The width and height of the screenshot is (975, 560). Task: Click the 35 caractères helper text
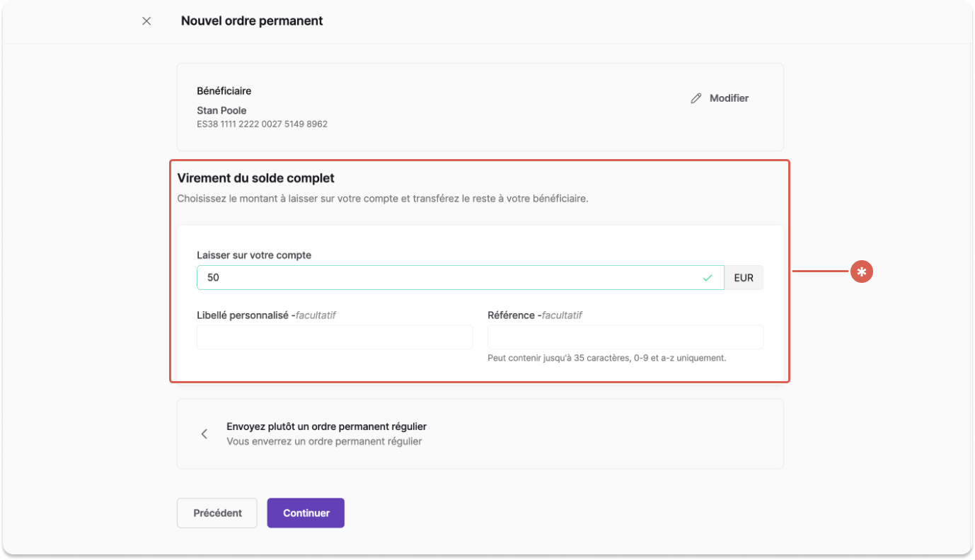click(x=607, y=358)
